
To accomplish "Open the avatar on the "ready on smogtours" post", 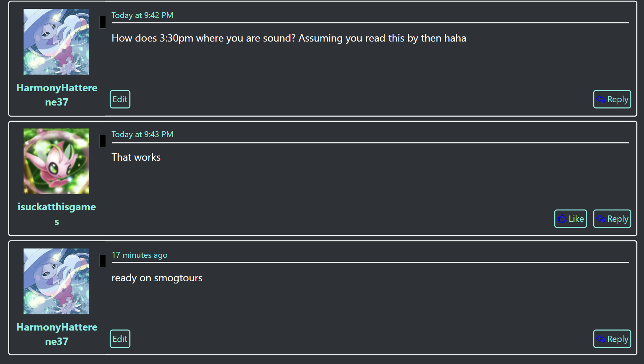I will (56, 281).
